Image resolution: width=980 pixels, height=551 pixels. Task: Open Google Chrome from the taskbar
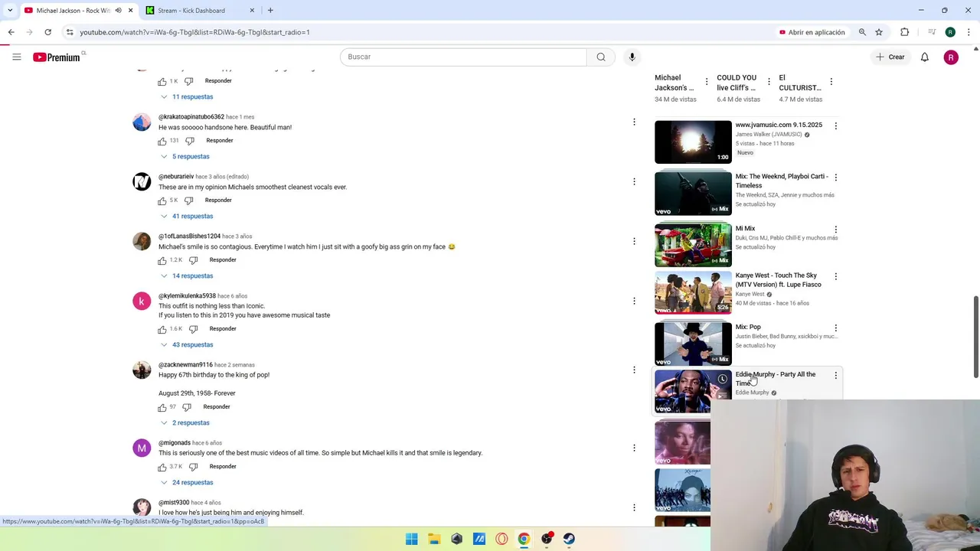click(x=524, y=539)
